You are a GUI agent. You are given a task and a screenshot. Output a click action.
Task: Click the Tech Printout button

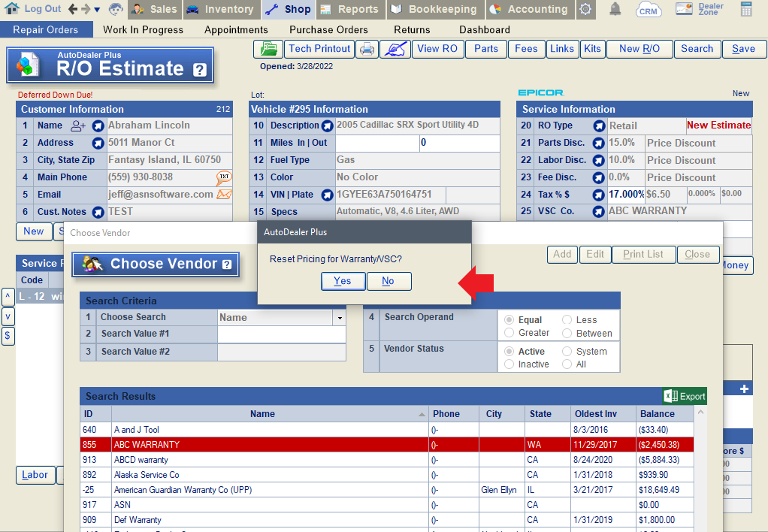coord(319,49)
